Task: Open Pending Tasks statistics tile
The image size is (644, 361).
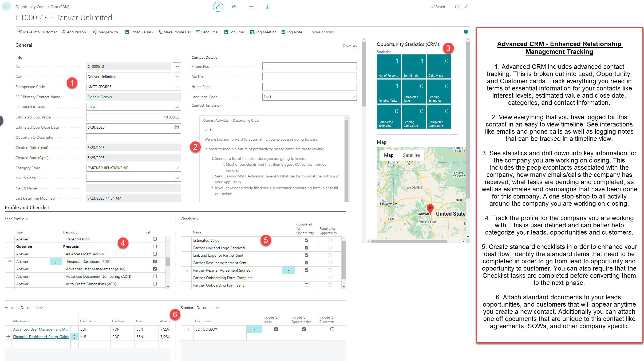Action: pos(389,92)
